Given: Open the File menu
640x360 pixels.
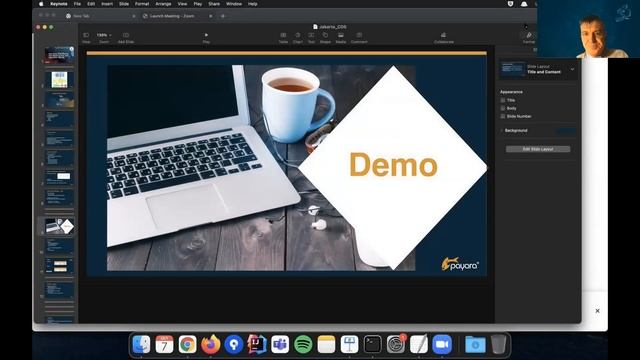Looking at the screenshot, I should coord(77,4).
